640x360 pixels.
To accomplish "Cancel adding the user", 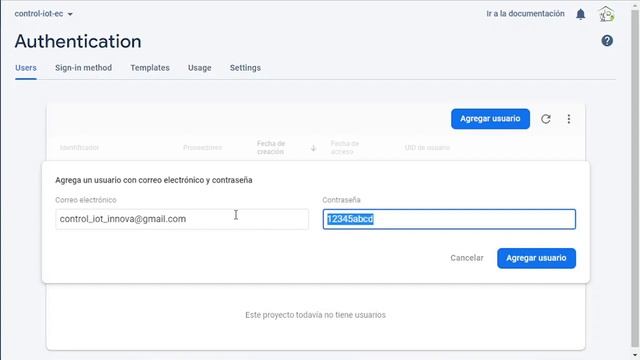I will [467, 258].
